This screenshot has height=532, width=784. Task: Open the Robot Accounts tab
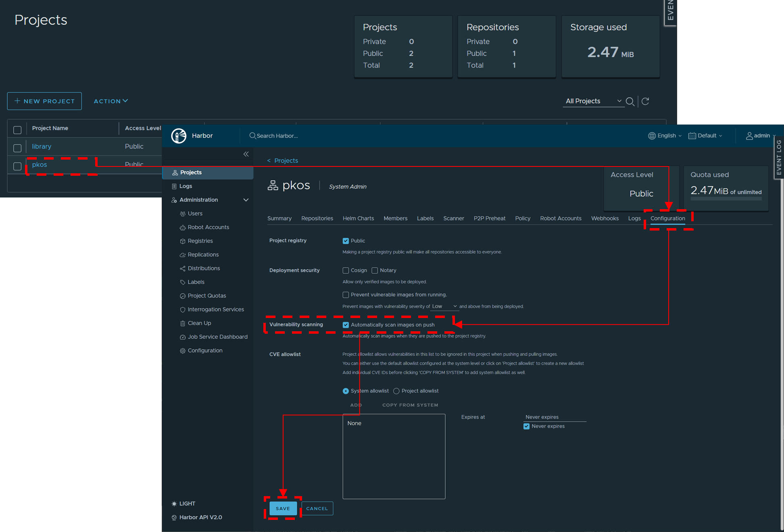click(x=561, y=218)
